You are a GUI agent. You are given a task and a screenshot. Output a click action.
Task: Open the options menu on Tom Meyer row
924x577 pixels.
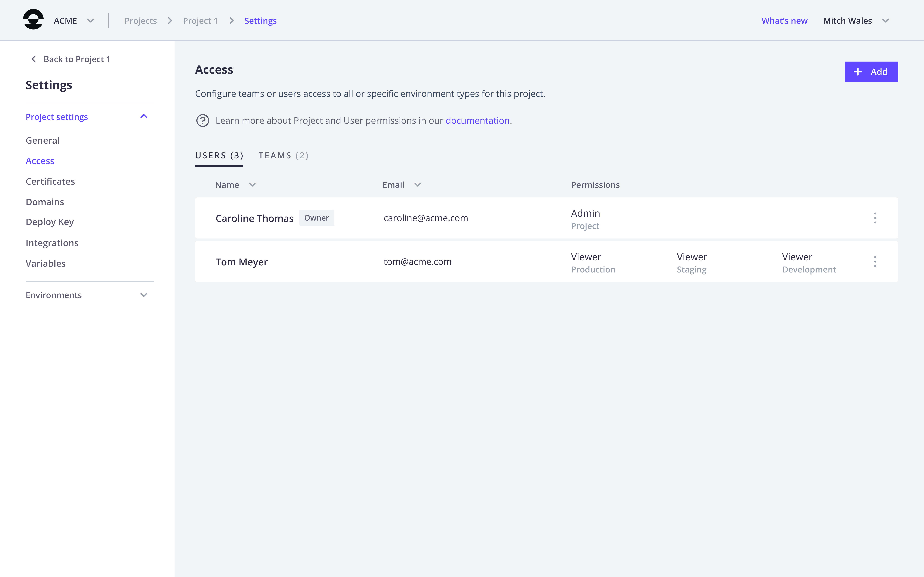point(875,261)
